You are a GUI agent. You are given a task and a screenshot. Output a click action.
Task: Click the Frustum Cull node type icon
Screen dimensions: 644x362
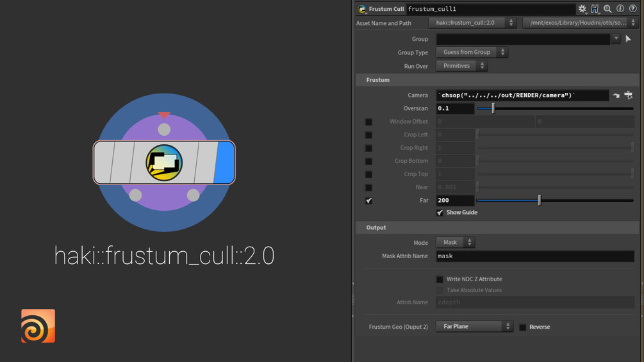pyautogui.click(x=362, y=9)
